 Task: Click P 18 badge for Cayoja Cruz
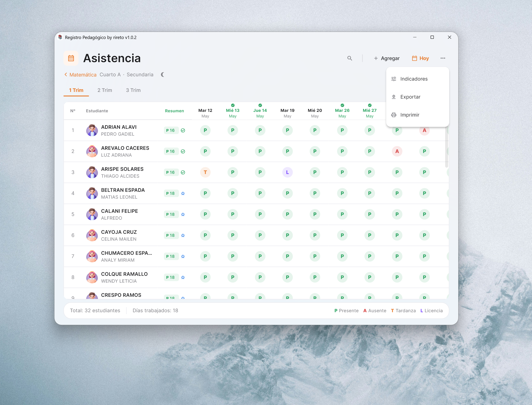pos(171,235)
